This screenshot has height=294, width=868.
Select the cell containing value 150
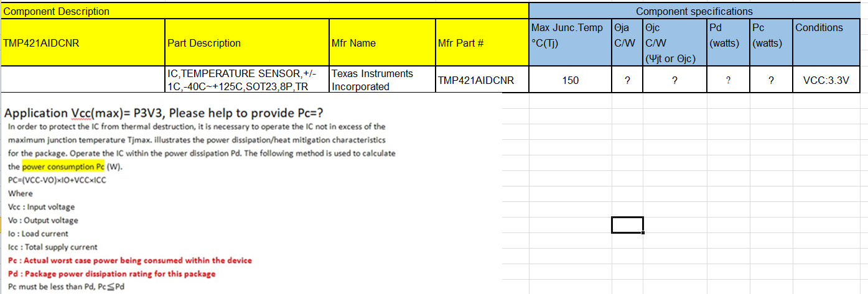pyautogui.click(x=569, y=80)
